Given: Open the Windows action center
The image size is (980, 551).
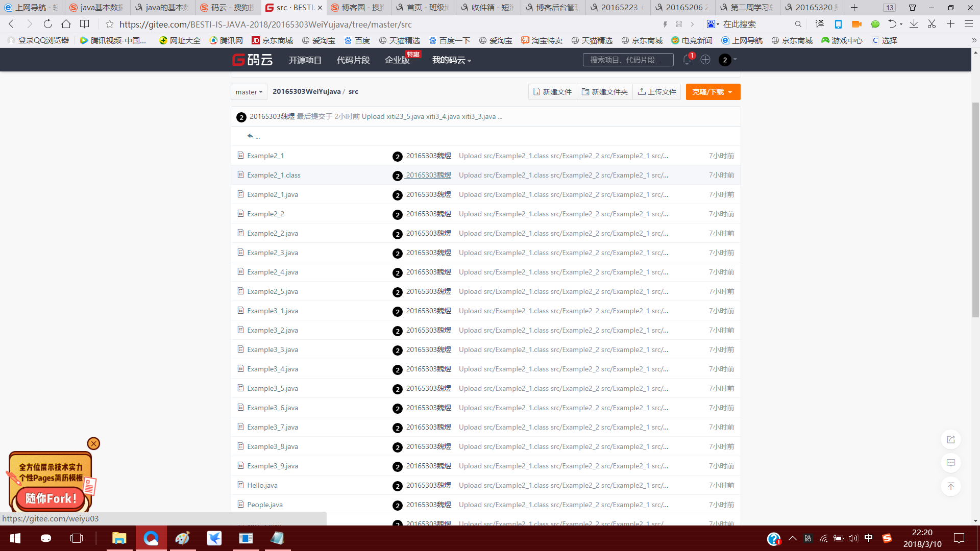Looking at the screenshot, I should 959,538.
